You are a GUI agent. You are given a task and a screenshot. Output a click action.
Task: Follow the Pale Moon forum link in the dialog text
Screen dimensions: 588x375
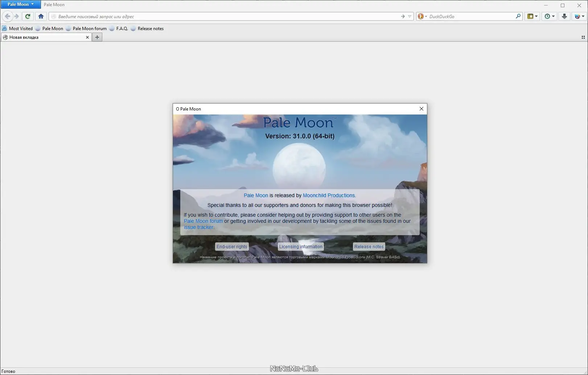pos(203,221)
